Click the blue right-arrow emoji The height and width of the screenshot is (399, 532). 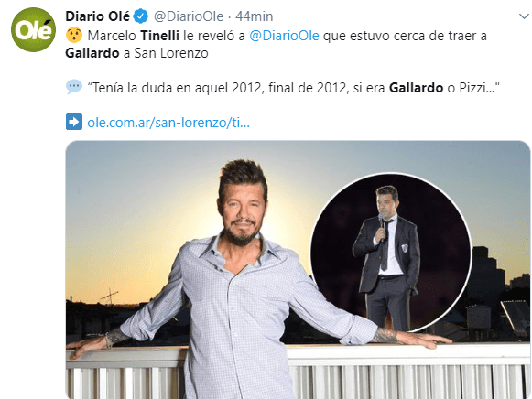click(x=74, y=122)
